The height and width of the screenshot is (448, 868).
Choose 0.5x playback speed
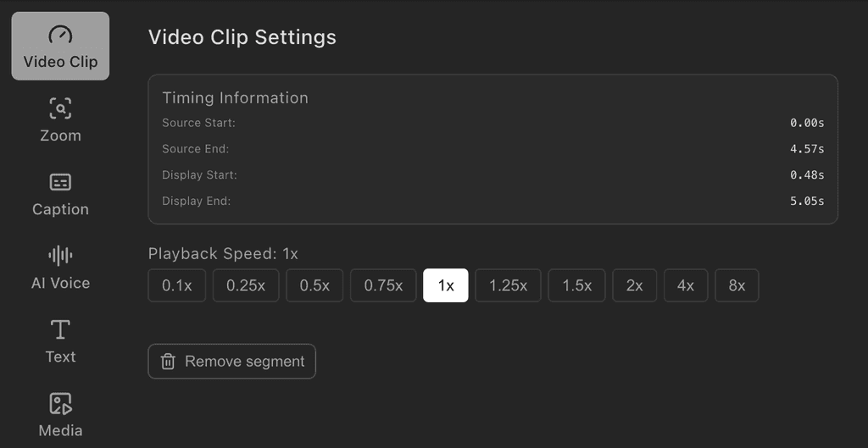pyautogui.click(x=314, y=285)
